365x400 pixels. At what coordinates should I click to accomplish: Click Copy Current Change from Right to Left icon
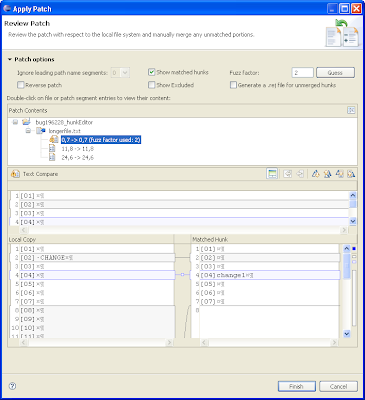click(x=300, y=174)
